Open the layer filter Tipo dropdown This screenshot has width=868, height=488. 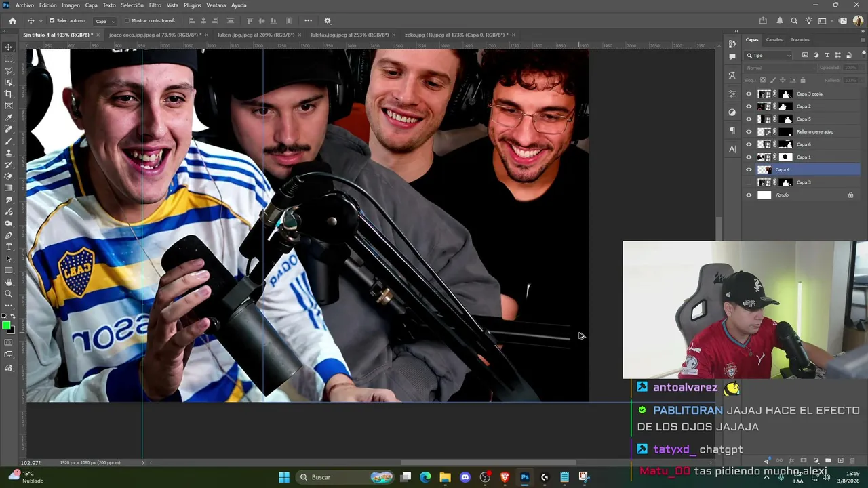769,56
